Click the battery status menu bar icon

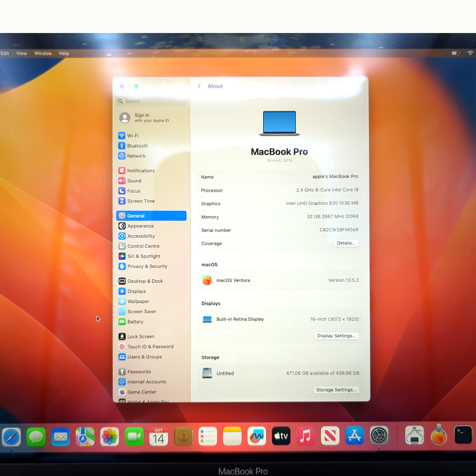456,53
